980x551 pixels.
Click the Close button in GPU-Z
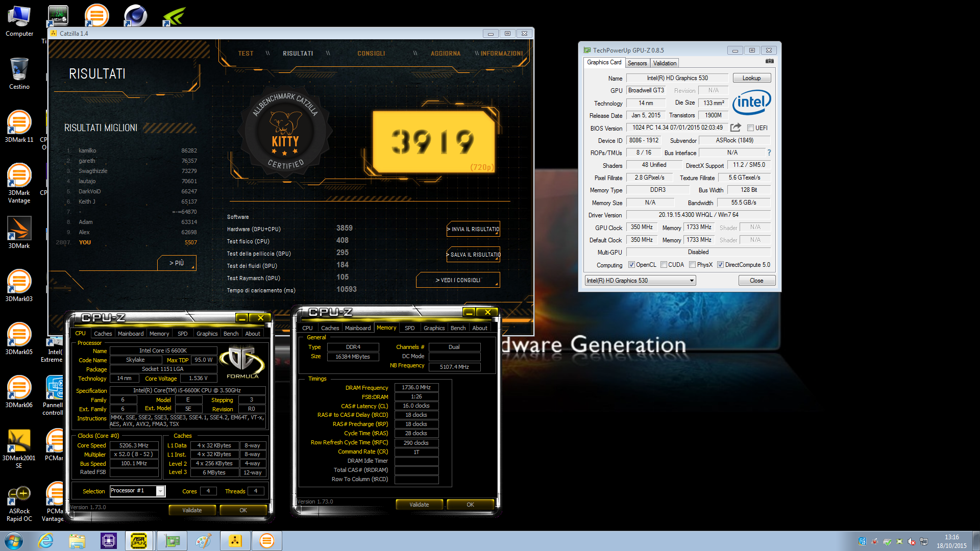[756, 281]
